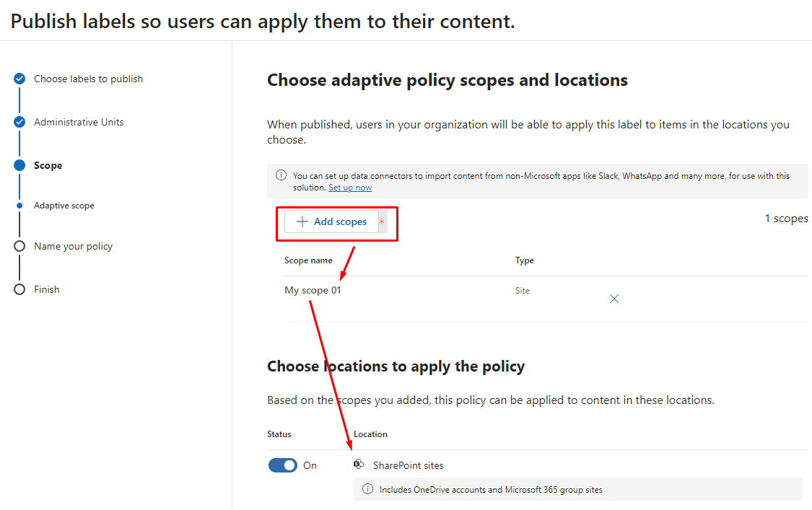The width and height of the screenshot is (812, 510).
Task: Click the Type column header
Action: point(524,260)
